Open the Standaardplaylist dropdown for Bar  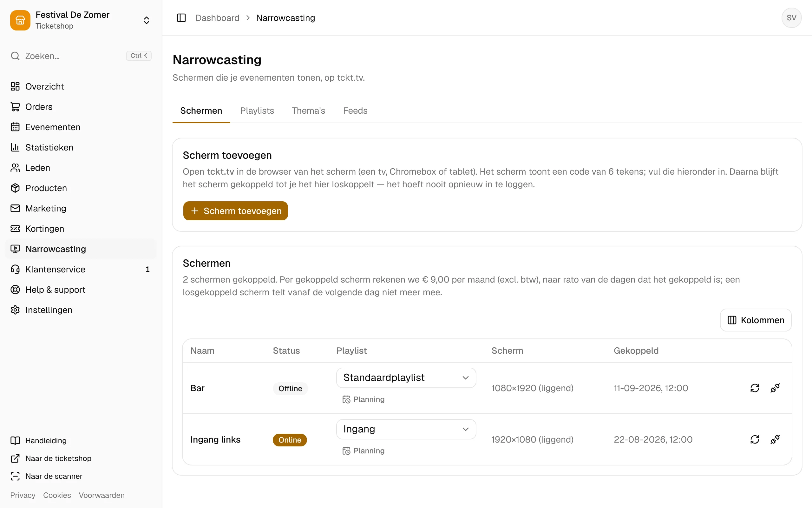pyautogui.click(x=406, y=378)
